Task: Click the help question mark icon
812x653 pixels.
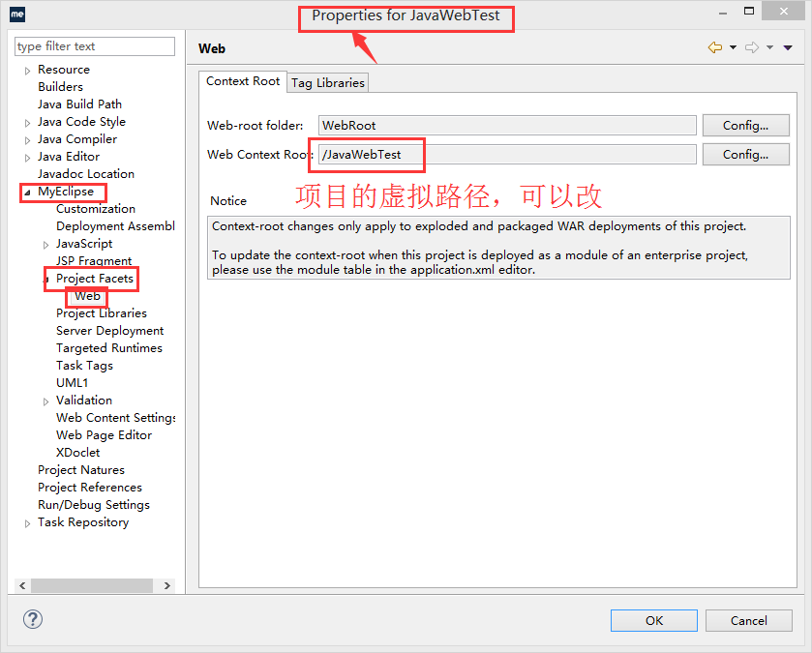Action: coord(33,619)
